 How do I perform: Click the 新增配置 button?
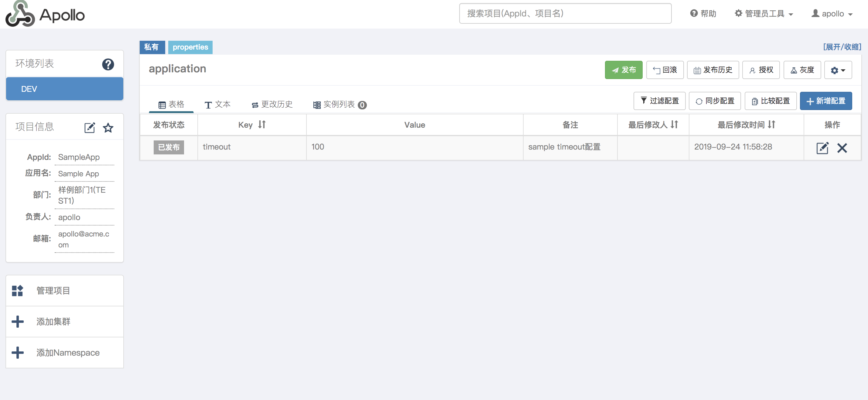(x=825, y=101)
